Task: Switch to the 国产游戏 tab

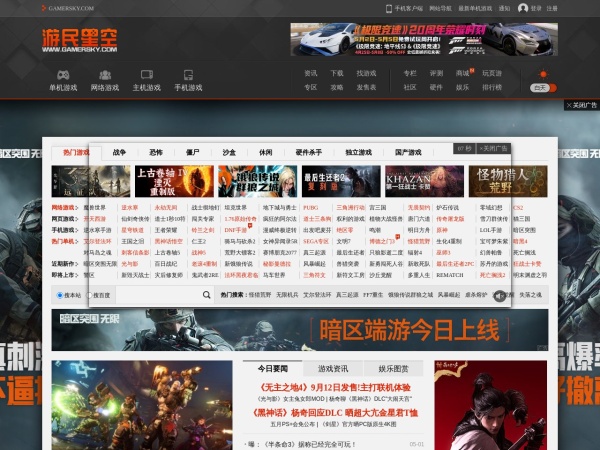Action: (x=408, y=152)
